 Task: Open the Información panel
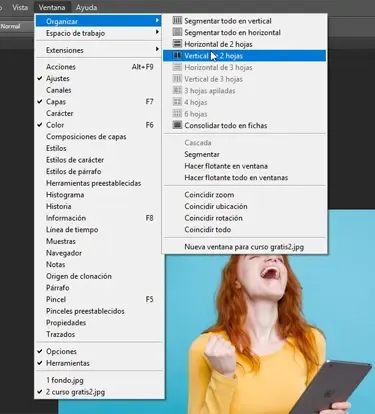[x=99, y=218]
